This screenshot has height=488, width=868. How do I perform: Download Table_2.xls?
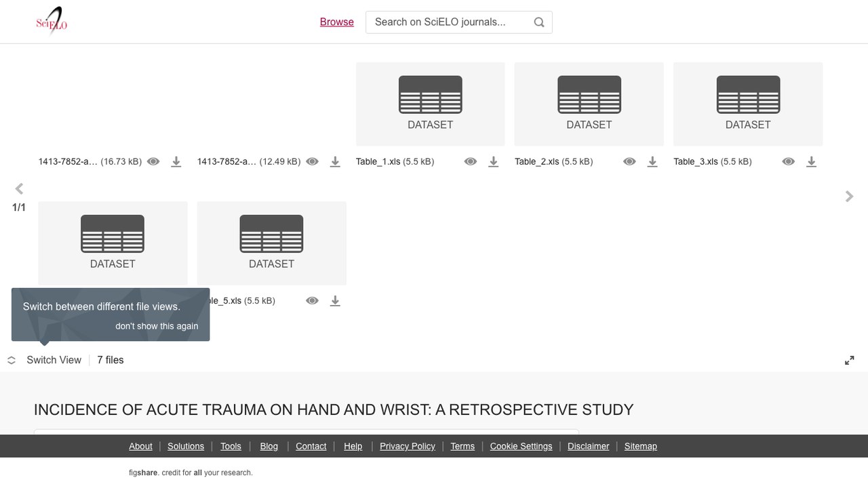click(652, 162)
